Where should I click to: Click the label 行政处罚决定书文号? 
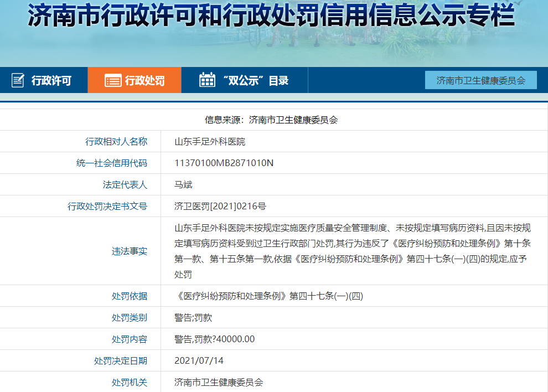click(107, 207)
